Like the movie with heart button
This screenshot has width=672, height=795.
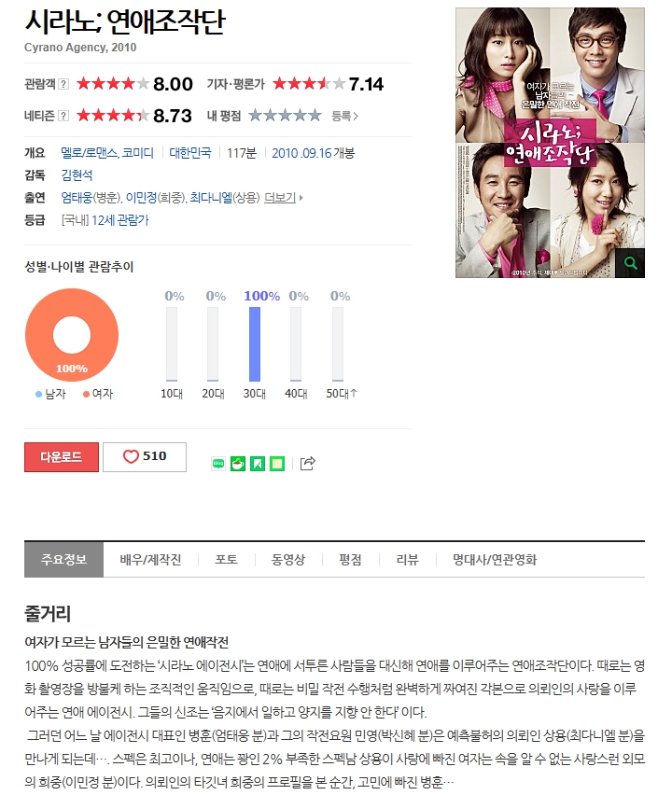tap(145, 457)
